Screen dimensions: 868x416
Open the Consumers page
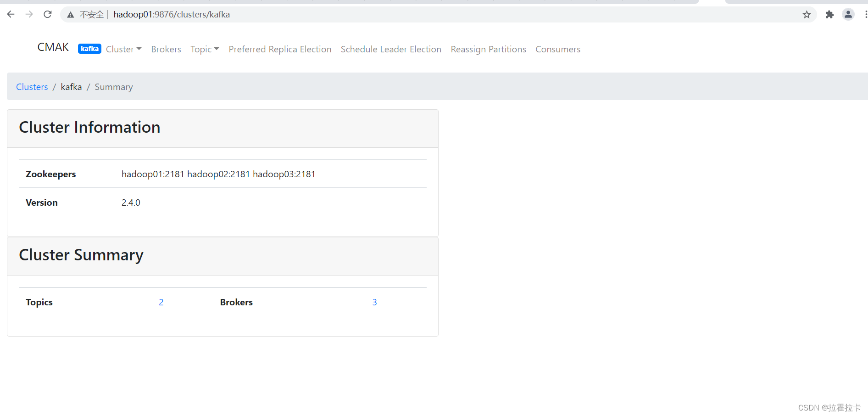pos(558,49)
